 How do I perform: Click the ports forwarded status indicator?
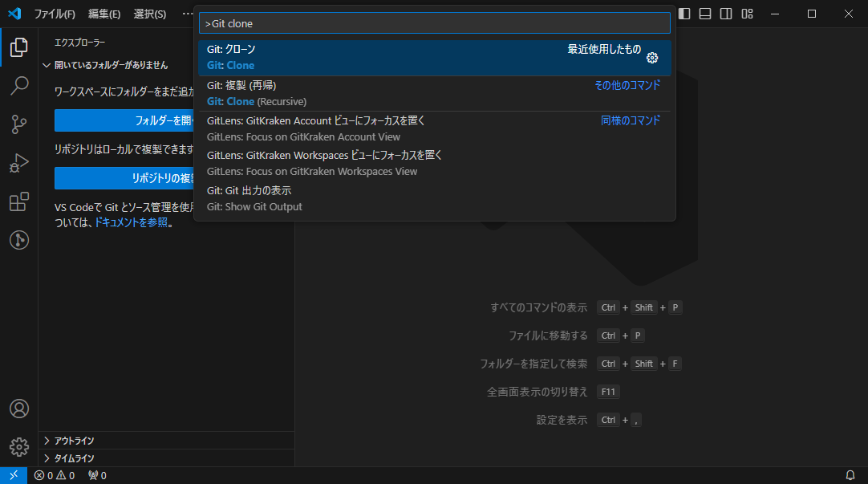tap(97, 475)
